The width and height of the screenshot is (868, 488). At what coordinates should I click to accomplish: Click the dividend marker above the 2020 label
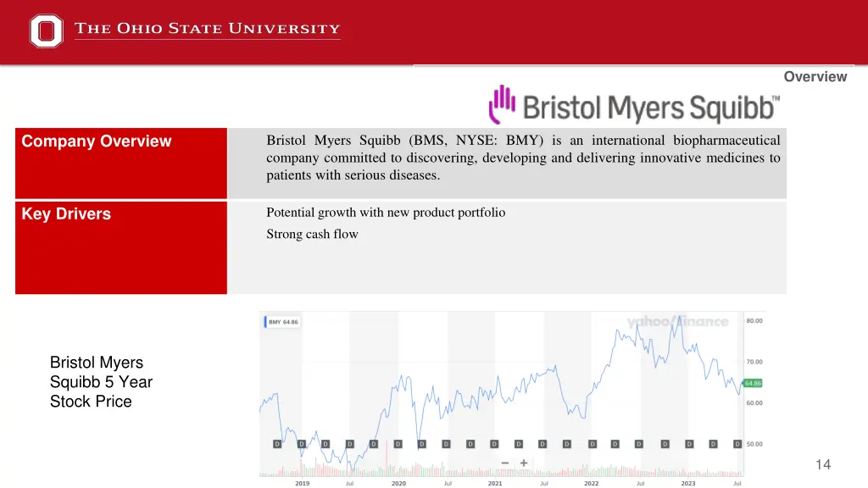pyautogui.click(x=398, y=444)
